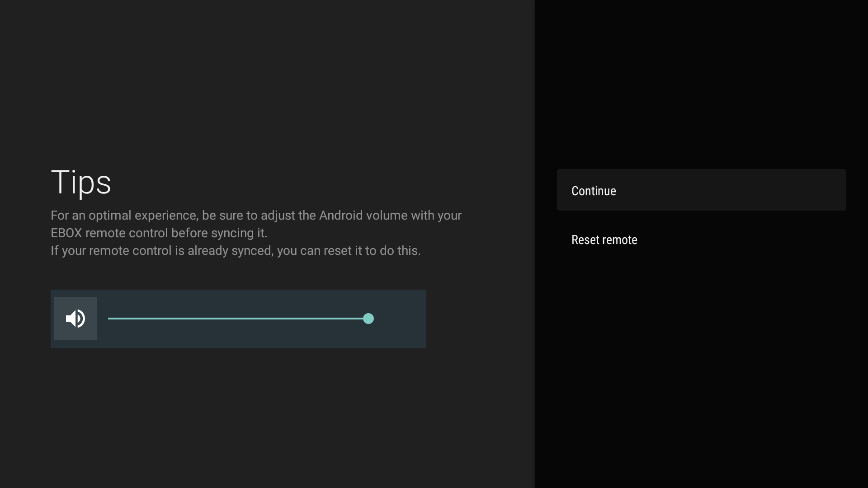Click the teal volume slider handle
Viewport: 868px width, 488px height.
pyautogui.click(x=368, y=319)
